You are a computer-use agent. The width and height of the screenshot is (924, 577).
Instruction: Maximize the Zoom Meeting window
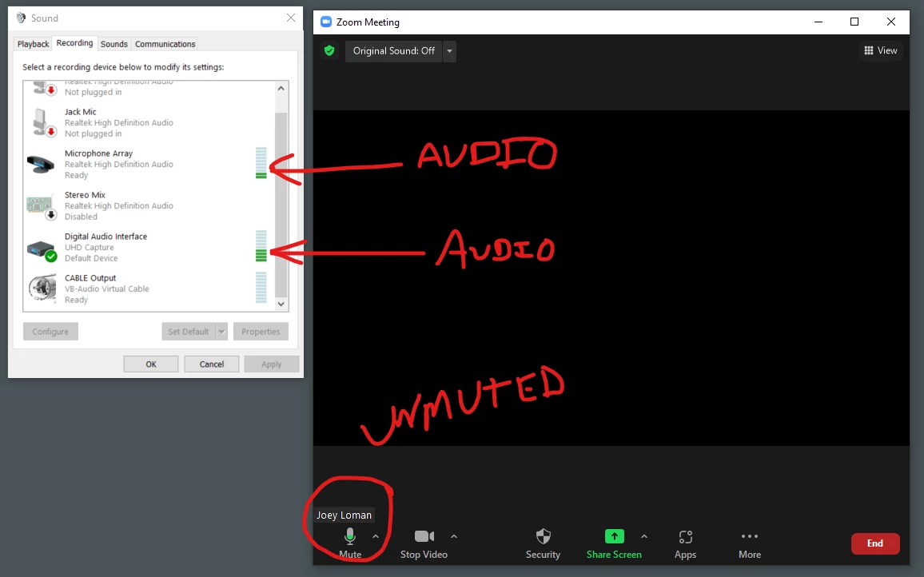pos(854,22)
